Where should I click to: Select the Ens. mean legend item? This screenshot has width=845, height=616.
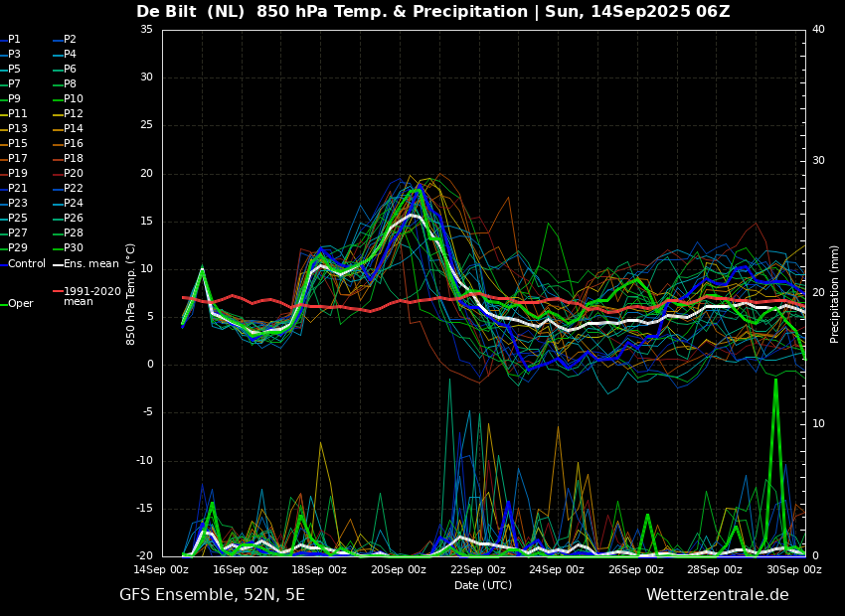click(x=85, y=264)
